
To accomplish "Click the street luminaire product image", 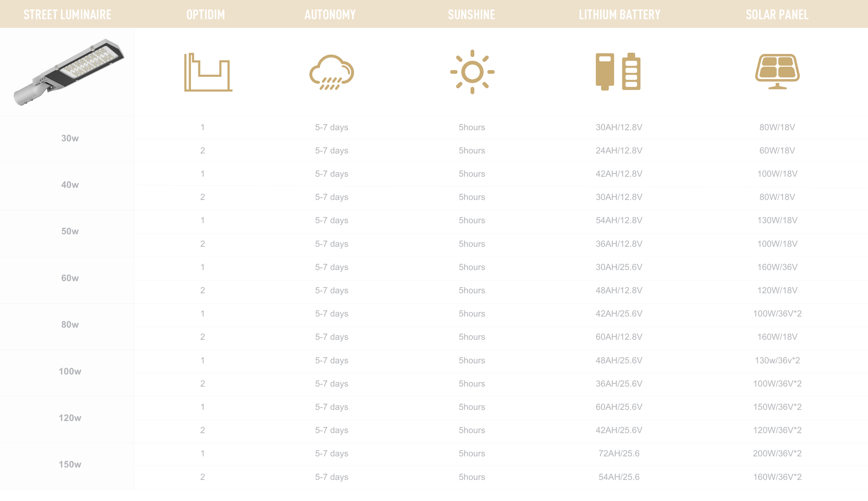I will [69, 72].
